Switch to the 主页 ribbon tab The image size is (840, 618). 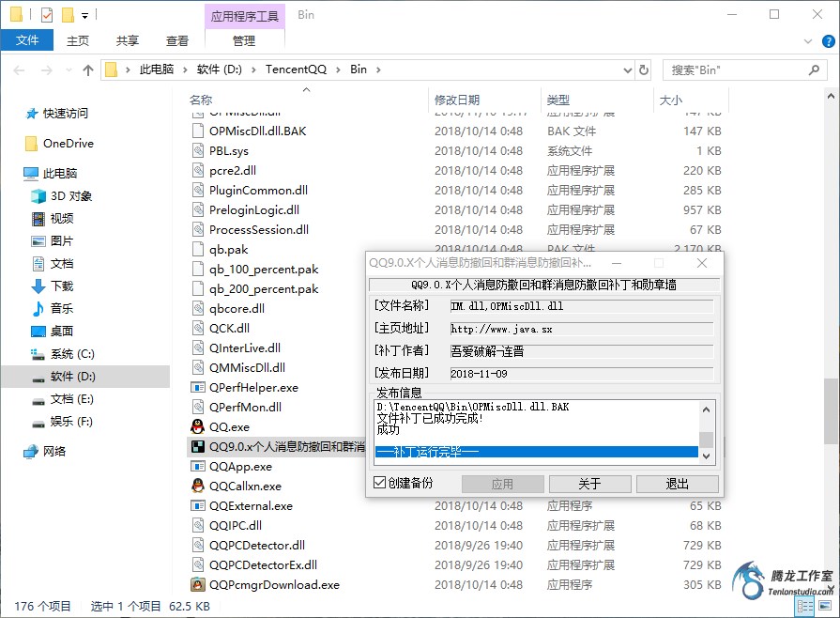pyautogui.click(x=78, y=40)
